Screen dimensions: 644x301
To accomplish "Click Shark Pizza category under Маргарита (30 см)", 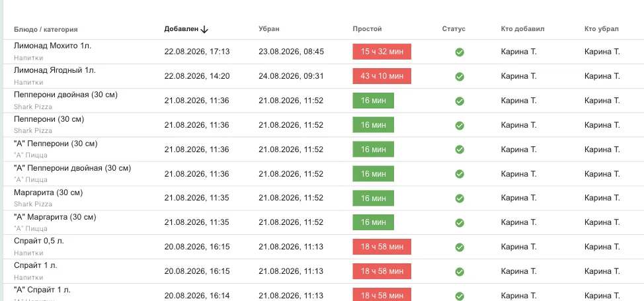I will [33, 204].
